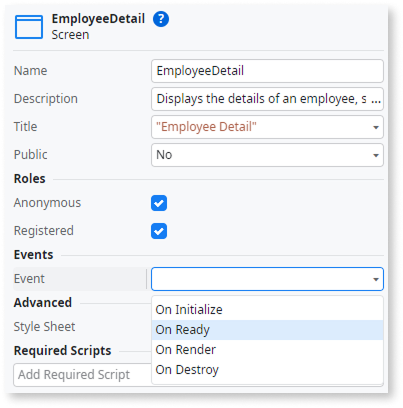403x408 pixels.
Task: Select On Render from event list
Action: pos(267,350)
